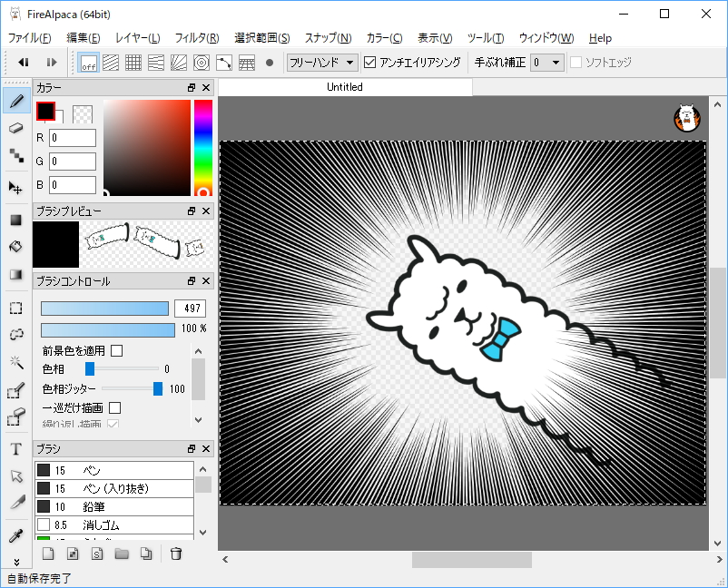Select the Dot tool
728x588 pixels.
coord(16,155)
